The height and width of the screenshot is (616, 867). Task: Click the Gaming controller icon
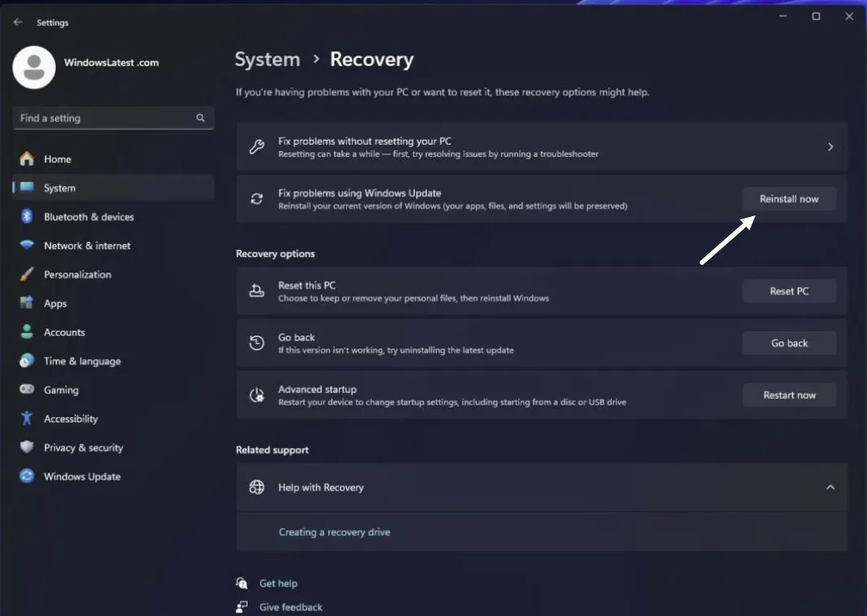(27, 388)
